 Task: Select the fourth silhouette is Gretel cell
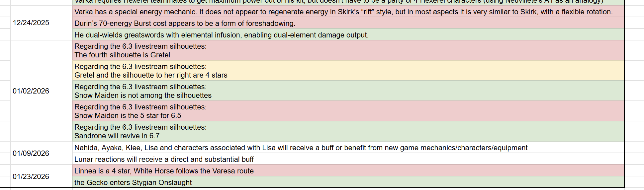(x=348, y=50)
